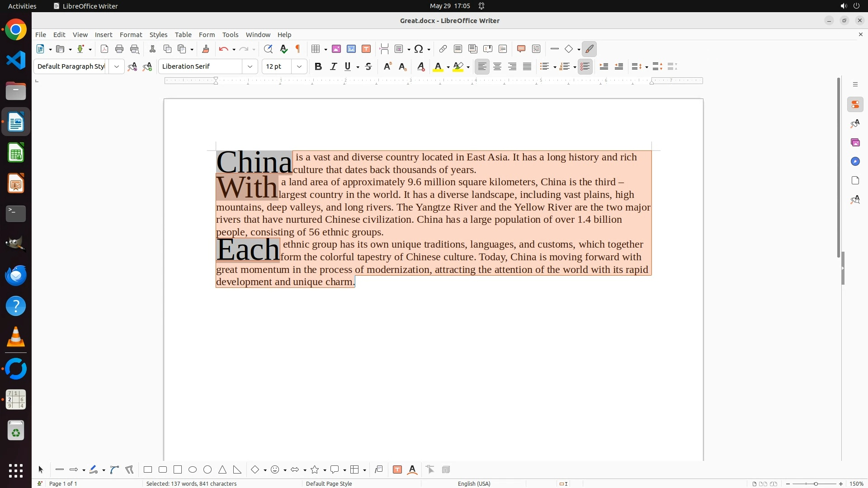Expand the font size dropdown
This screenshot has width=868, height=488.
point(299,66)
